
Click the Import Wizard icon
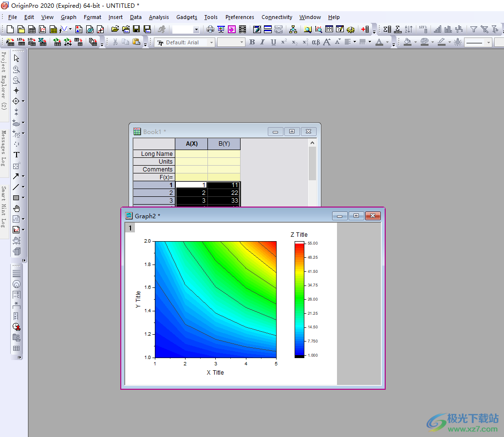pos(10,42)
